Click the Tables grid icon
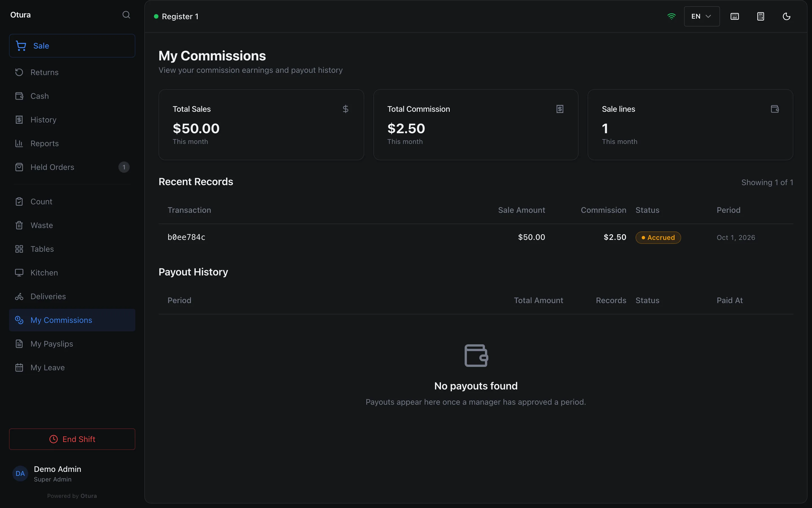Screen dimensions: 812x508 click(19, 249)
